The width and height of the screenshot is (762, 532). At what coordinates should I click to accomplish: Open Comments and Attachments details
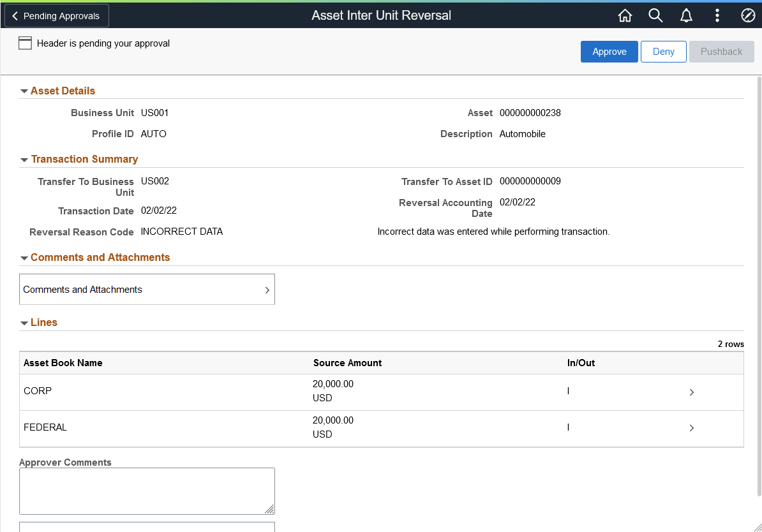click(x=147, y=289)
